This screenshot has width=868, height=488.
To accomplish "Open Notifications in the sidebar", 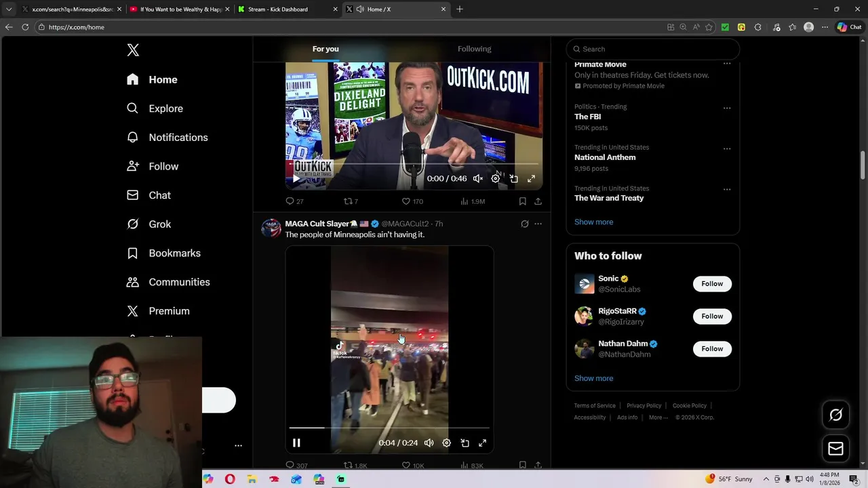I will 167,138.
